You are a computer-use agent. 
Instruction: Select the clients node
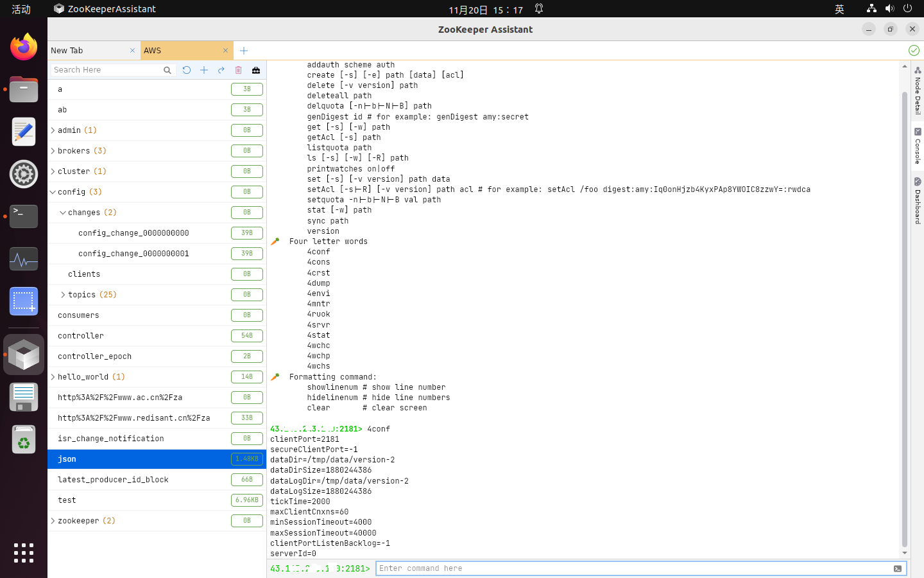point(157,274)
